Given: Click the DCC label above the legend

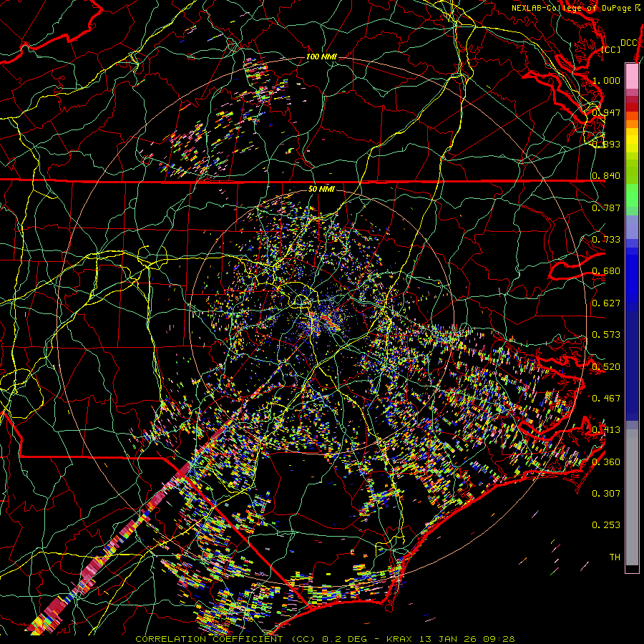Looking at the screenshot, I should (628, 43).
